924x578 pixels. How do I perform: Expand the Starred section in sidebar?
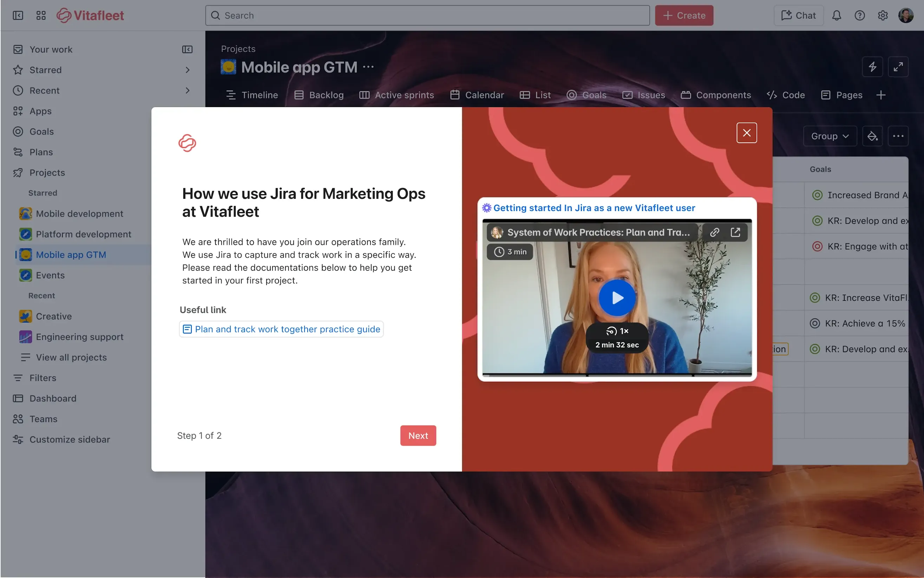pos(187,70)
